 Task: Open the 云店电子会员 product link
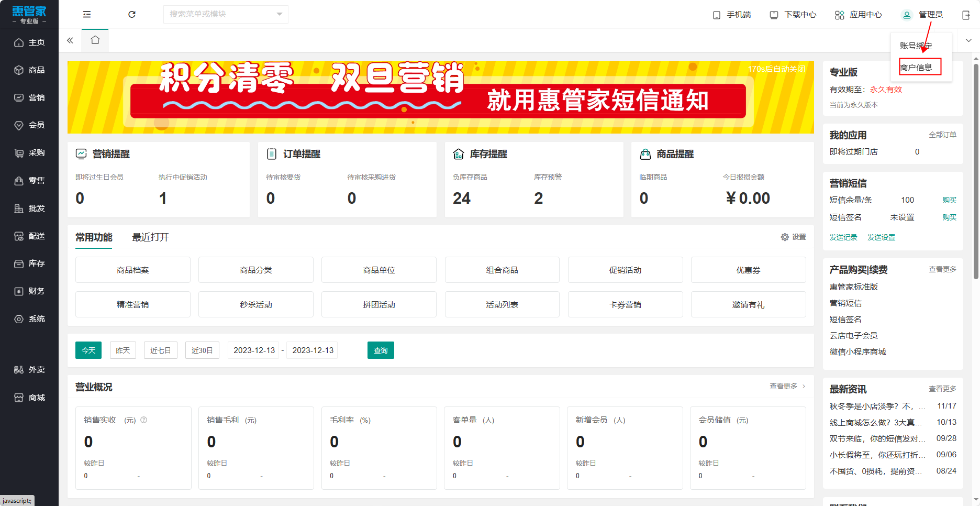tap(853, 336)
